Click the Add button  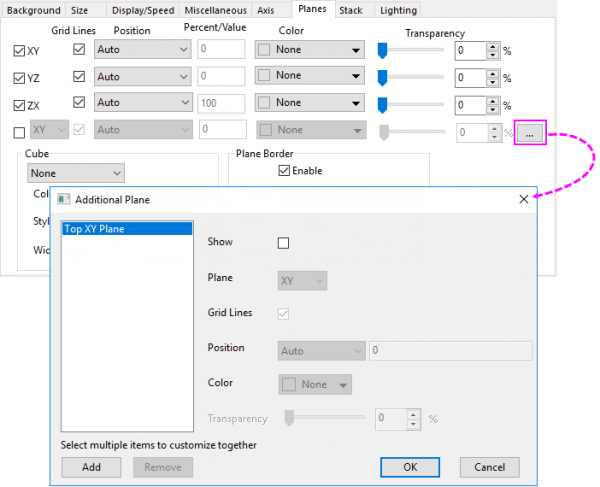tap(91, 467)
